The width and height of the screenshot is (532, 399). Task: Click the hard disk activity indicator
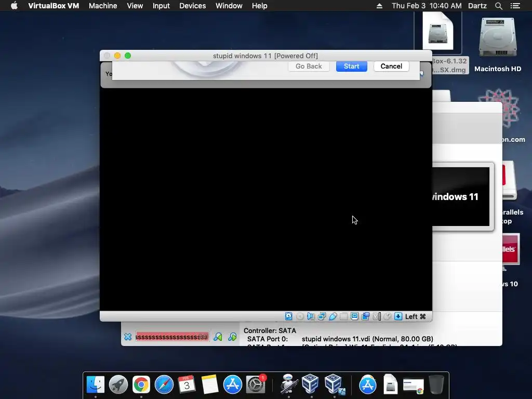point(288,316)
